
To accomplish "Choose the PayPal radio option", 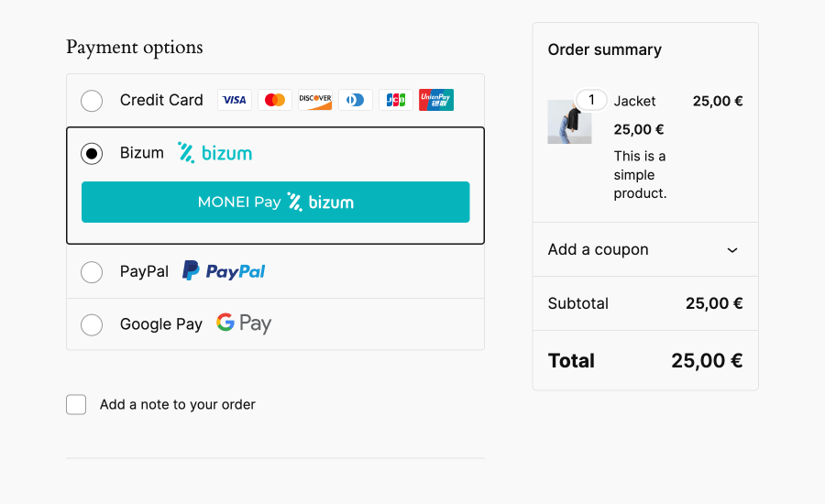I will pos(92,272).
